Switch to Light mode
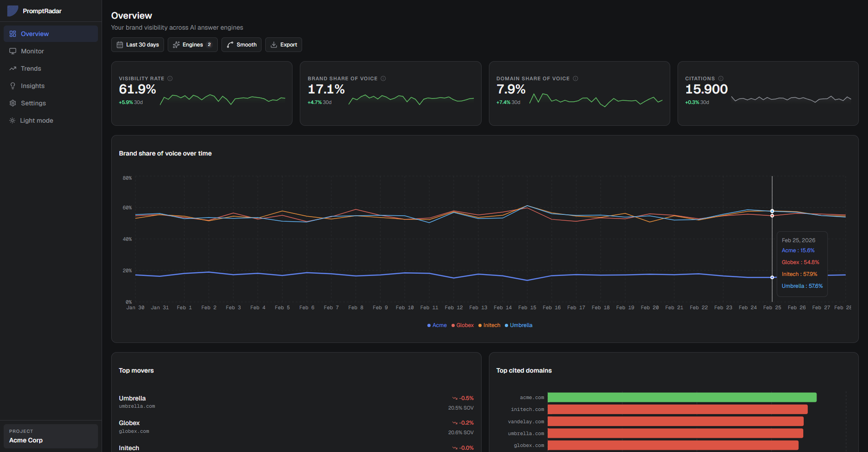Screen dimensions: 868x452 (x=36, y=120)
